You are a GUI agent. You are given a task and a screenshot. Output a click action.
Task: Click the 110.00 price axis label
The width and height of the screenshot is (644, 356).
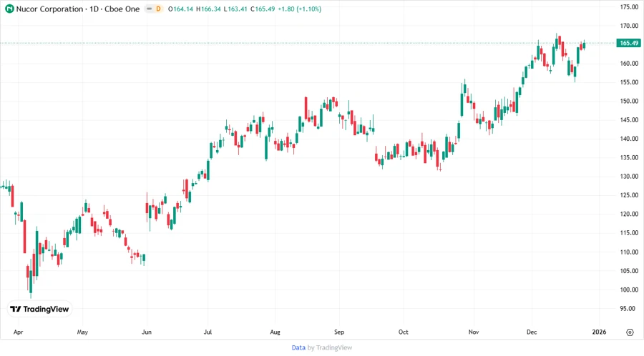click(629, 252)
